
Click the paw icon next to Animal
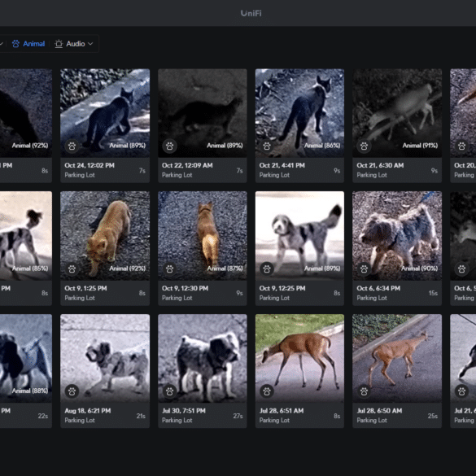click(15, 44)
